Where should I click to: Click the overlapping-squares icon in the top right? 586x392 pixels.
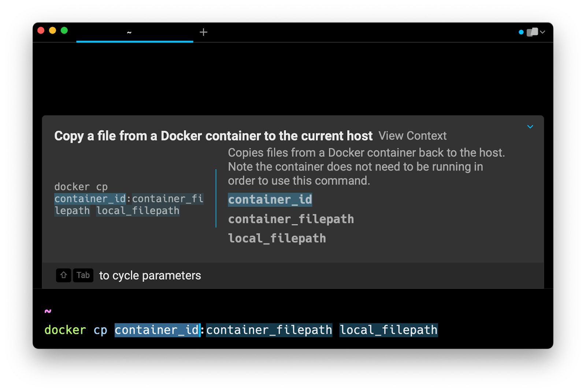click(x=532, y=32)
